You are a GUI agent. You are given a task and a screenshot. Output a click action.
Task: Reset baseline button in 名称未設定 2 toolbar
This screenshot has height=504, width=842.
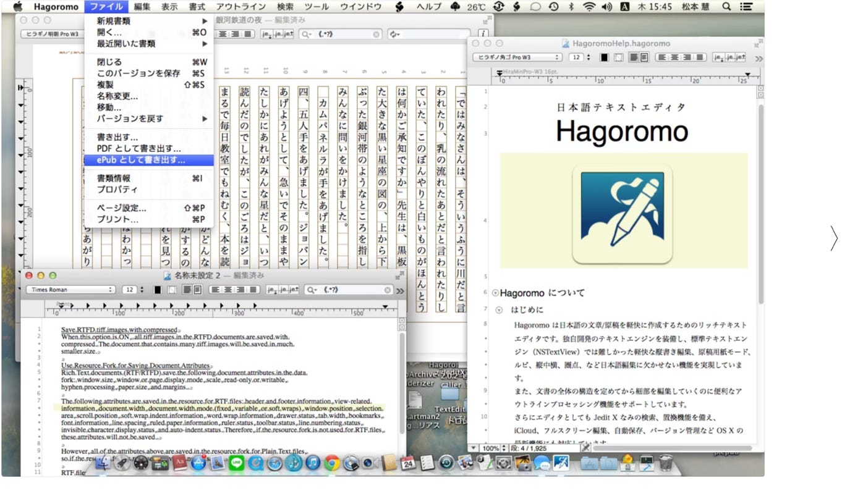click(x=284, y=290)
